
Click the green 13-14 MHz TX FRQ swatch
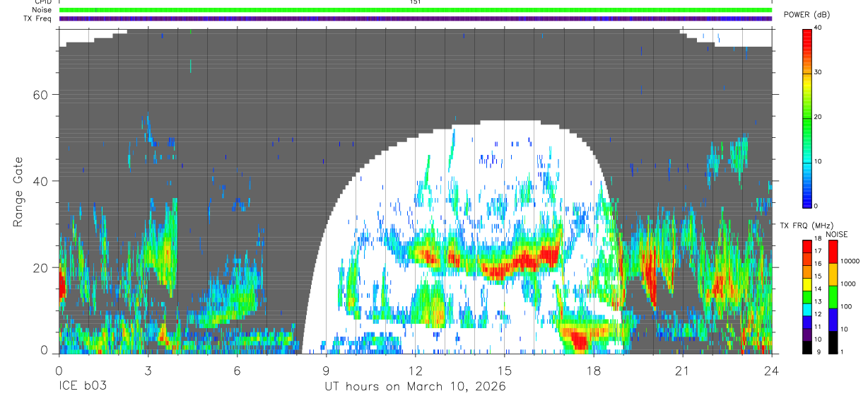[x=808, y=297]
